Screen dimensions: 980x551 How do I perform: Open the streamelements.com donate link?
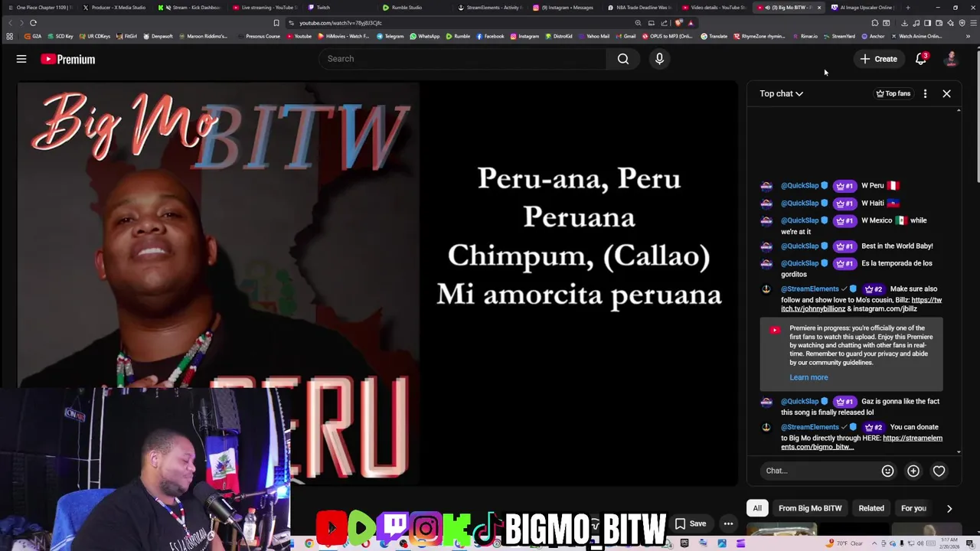861,442
